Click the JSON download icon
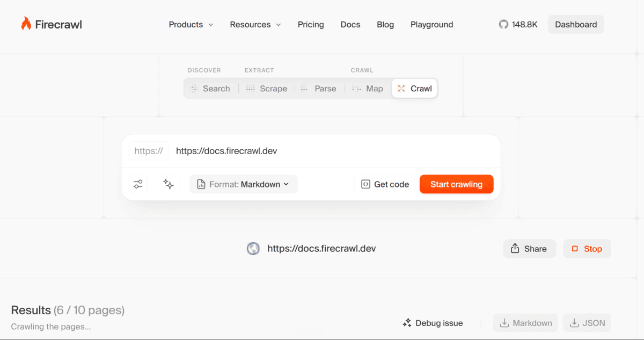The height and width of the screenshot is (340, 644). point(574,323)
